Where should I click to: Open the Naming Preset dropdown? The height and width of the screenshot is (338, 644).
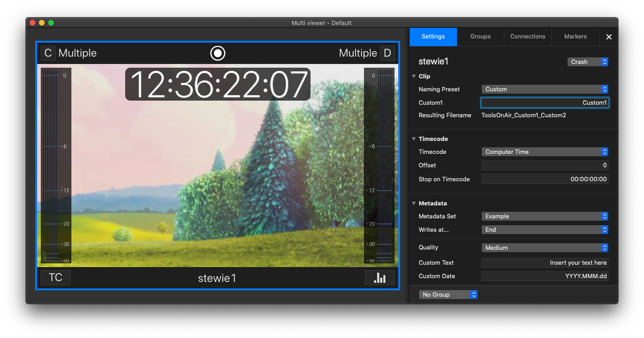click(x=545, y=89)
